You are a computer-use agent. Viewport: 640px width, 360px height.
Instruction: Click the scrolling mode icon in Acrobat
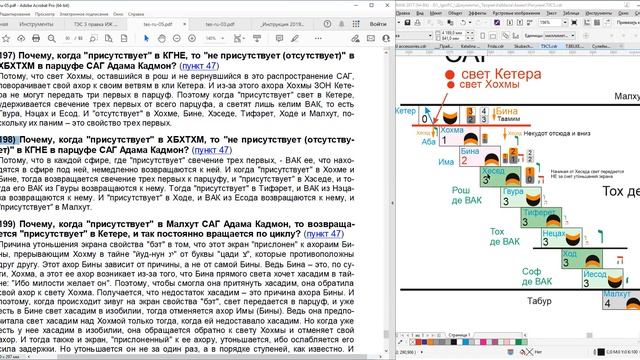click(x=257, y=38)
